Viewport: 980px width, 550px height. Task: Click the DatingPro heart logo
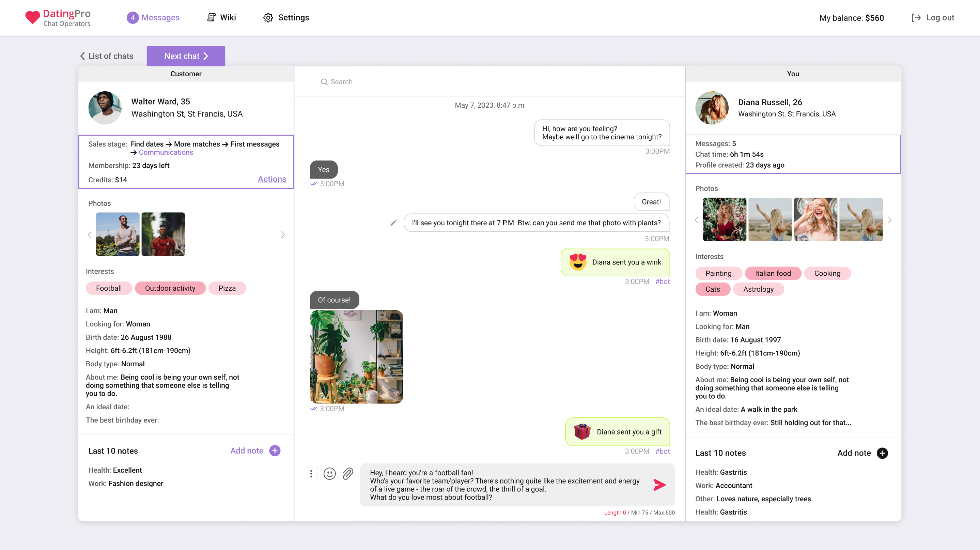point(33,17)
